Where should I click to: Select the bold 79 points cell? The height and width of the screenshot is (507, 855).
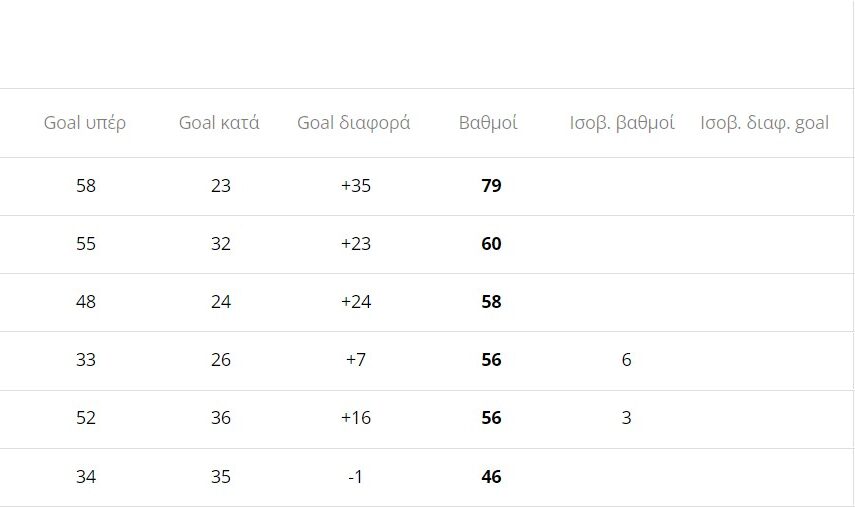(x=491, y=186)
